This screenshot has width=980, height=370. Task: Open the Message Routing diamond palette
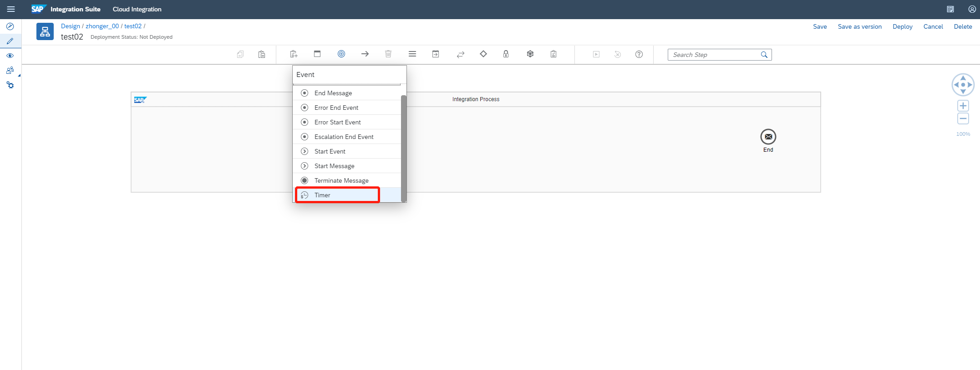coord(483,54)
